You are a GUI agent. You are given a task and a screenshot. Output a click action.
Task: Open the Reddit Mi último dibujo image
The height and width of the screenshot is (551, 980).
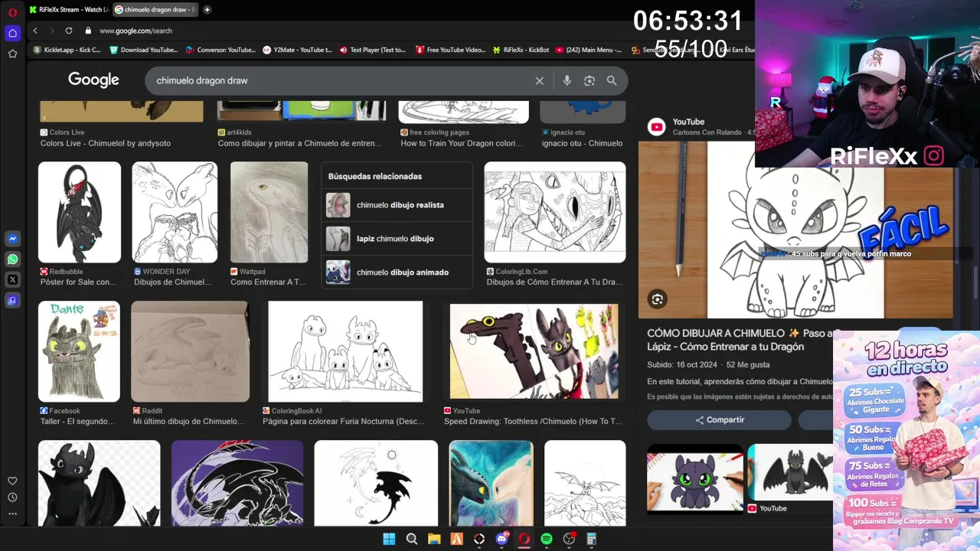coord(190,351)
